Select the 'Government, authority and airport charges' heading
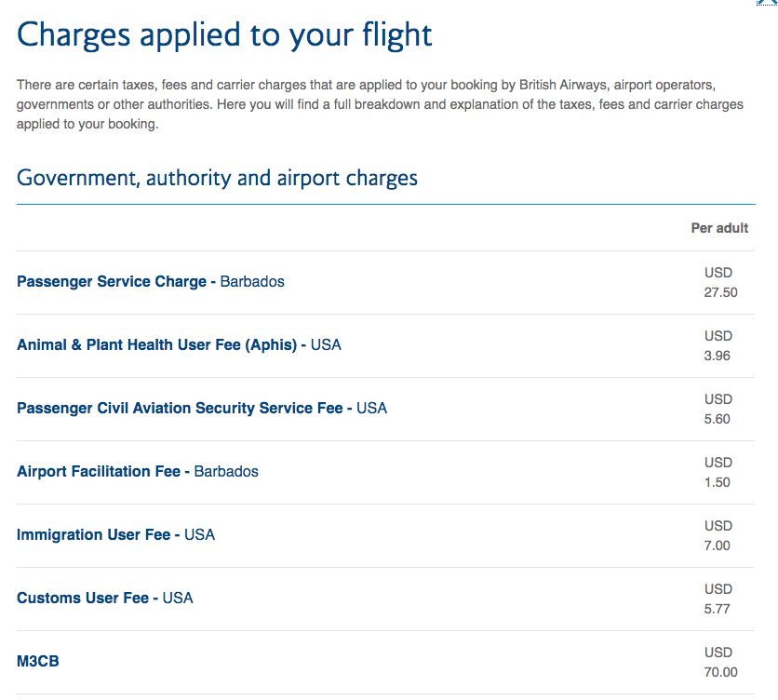Viewport: 778px width, 700px height. [217, 178]
